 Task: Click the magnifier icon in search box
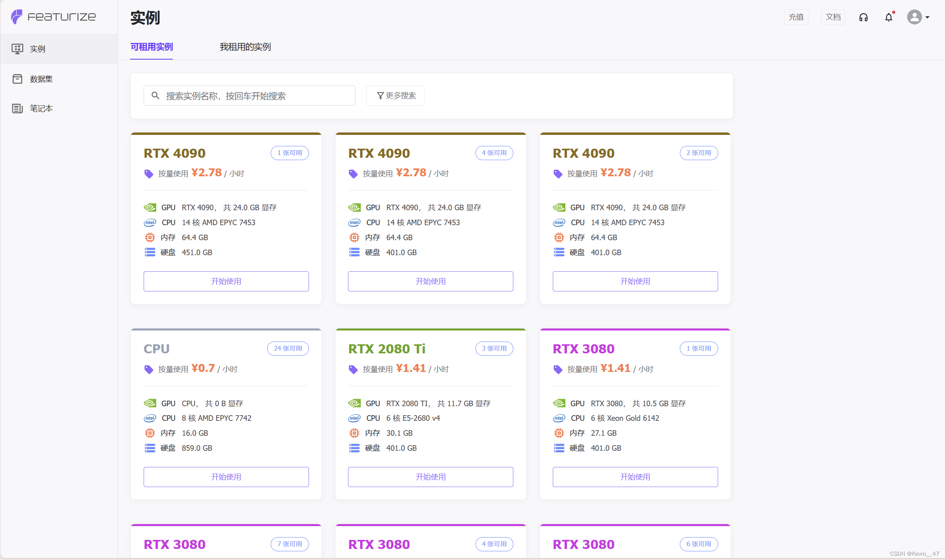[155, 96]
